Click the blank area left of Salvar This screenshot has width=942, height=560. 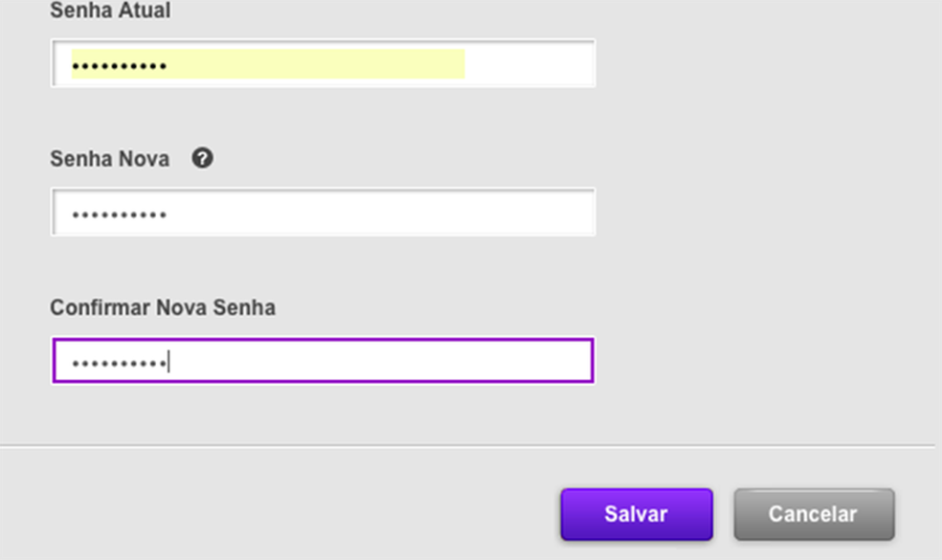pos(287,514)
